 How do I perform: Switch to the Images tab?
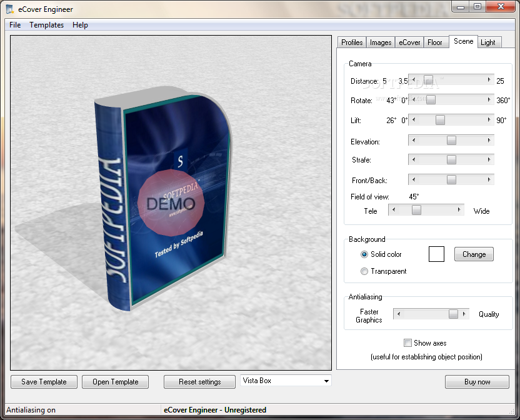[381, 42]
